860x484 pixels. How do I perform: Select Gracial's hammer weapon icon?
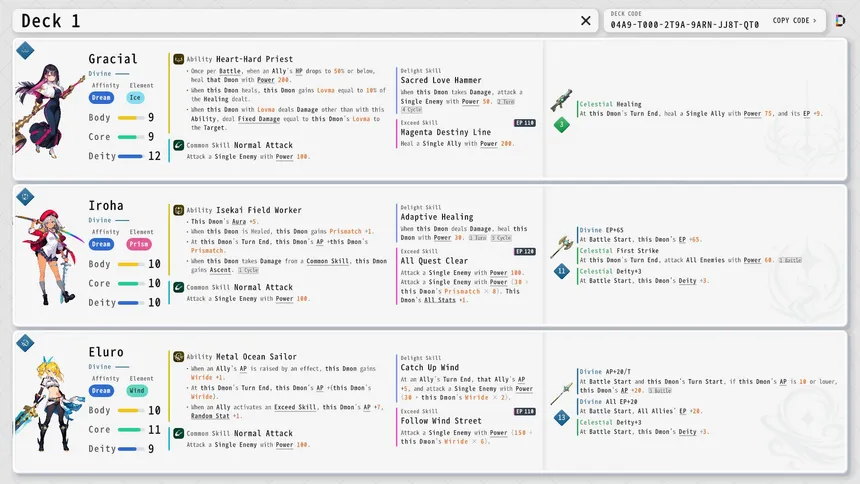pos(562,100)
